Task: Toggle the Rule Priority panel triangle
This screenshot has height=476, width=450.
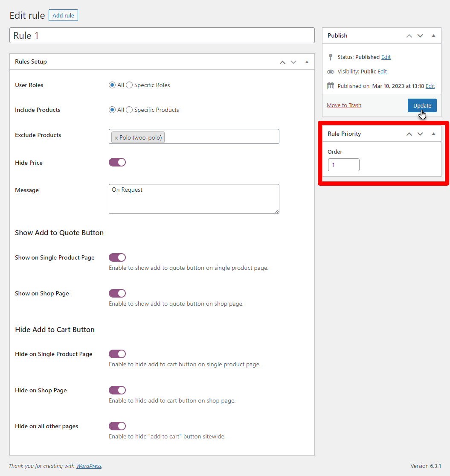Action: click(433, 134)
